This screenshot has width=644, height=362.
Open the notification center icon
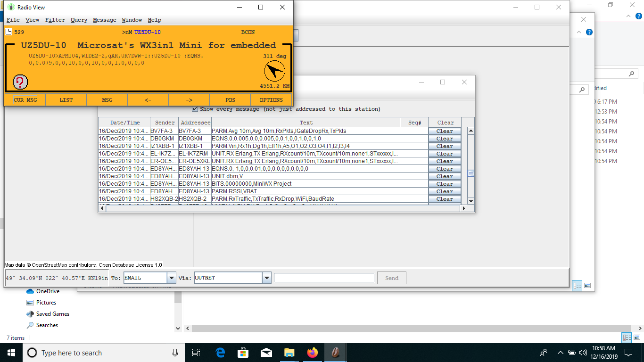click(628, 353)
